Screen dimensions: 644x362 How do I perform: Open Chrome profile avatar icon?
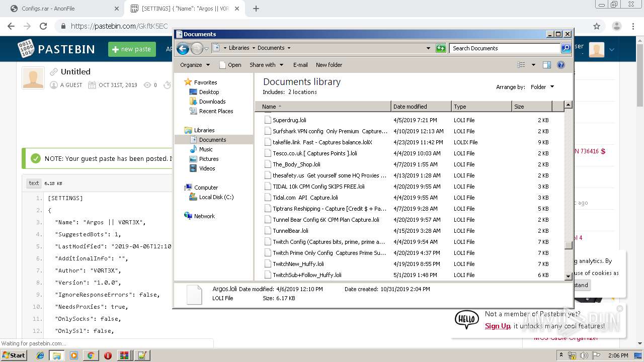(x=616, y=26)
